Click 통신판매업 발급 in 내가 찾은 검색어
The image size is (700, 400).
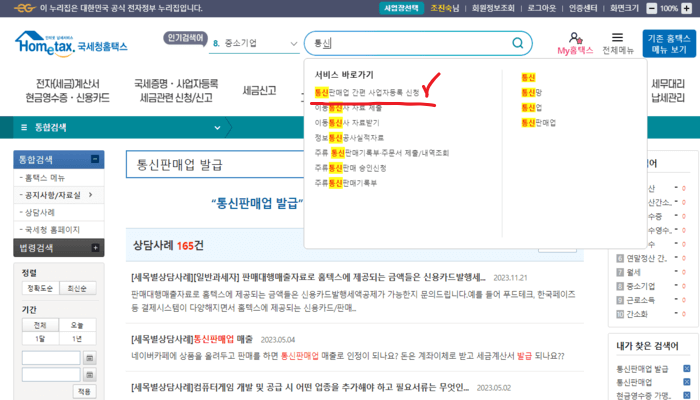coord(642,369)
